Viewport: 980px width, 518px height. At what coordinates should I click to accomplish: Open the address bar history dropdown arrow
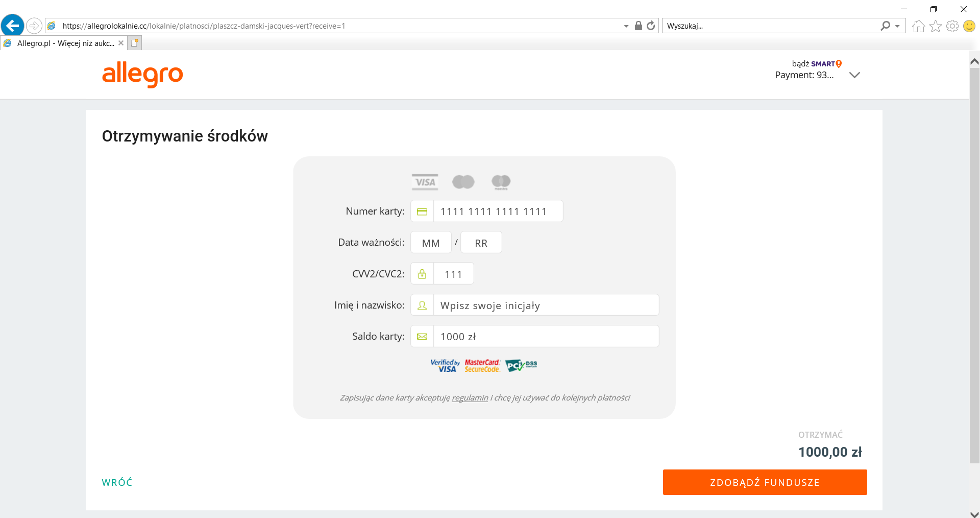click(626, 26)
